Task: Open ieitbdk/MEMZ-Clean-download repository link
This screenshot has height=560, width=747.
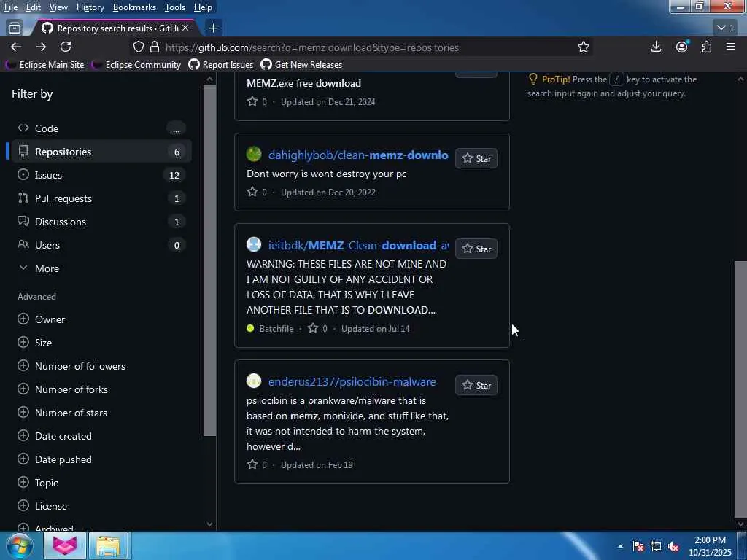Action: (358, 245)
